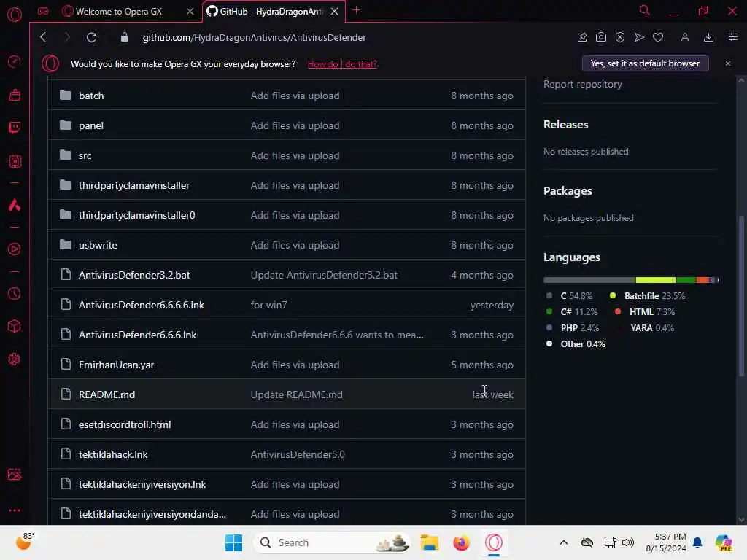Close the Welcome to Opera GX tab
The width and height of the screenshot is (747, 560).
(190, 12)
